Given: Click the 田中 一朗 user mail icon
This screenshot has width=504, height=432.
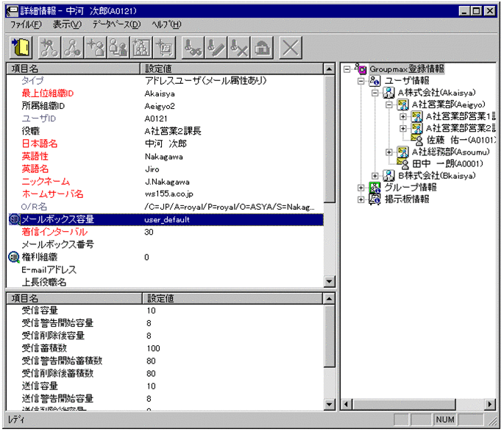Looking at the screenshot, I should 402,163.
